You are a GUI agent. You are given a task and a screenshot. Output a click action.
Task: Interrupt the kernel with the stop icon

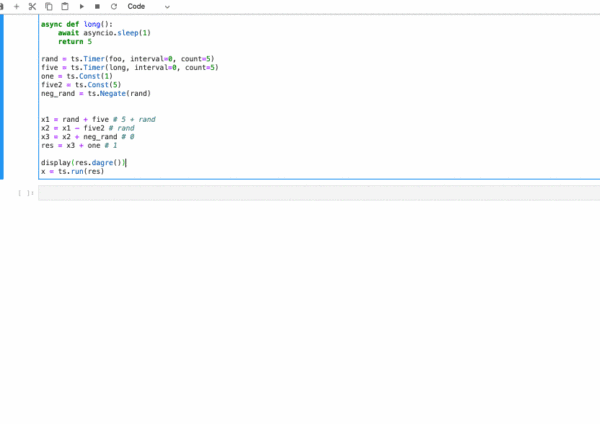click(x=97, y=7)
